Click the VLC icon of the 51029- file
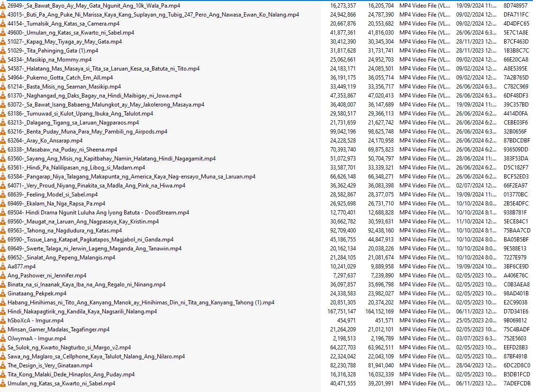 pos(3,51)
